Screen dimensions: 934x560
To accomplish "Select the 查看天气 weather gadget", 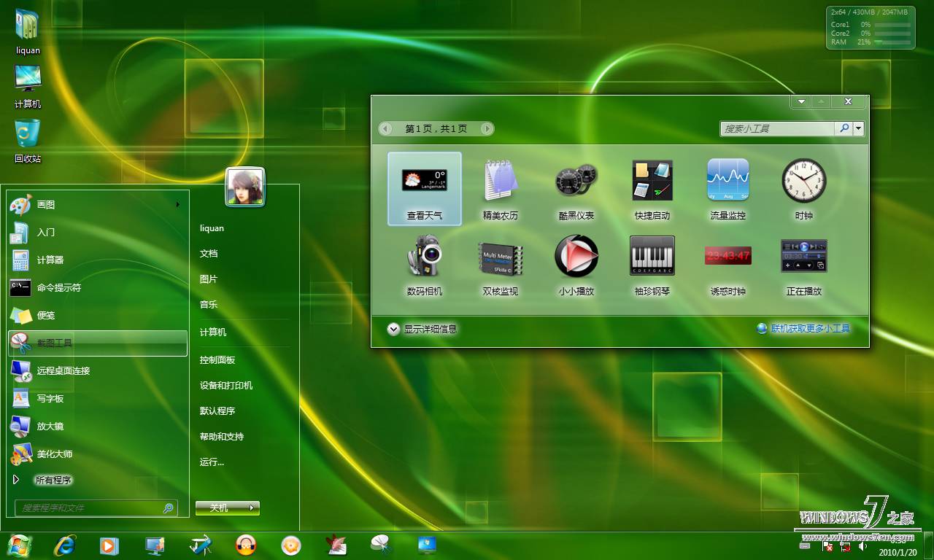I will [x=424, y=189].
